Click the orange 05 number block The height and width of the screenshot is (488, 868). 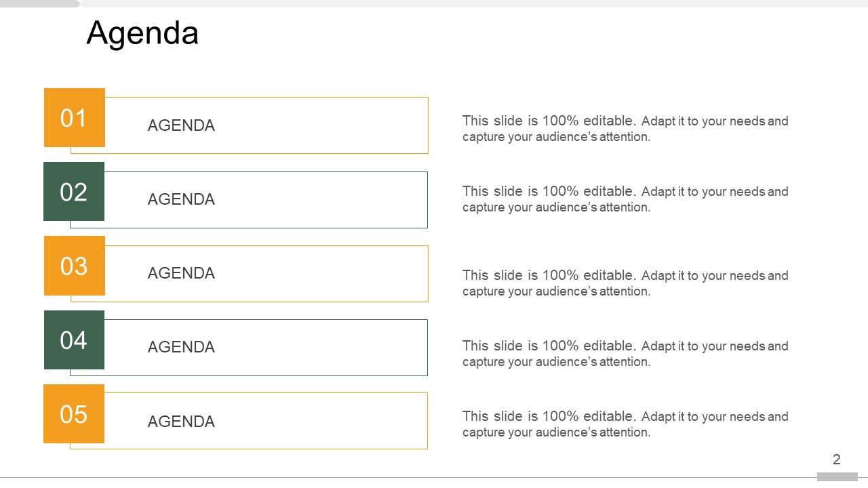74,413
